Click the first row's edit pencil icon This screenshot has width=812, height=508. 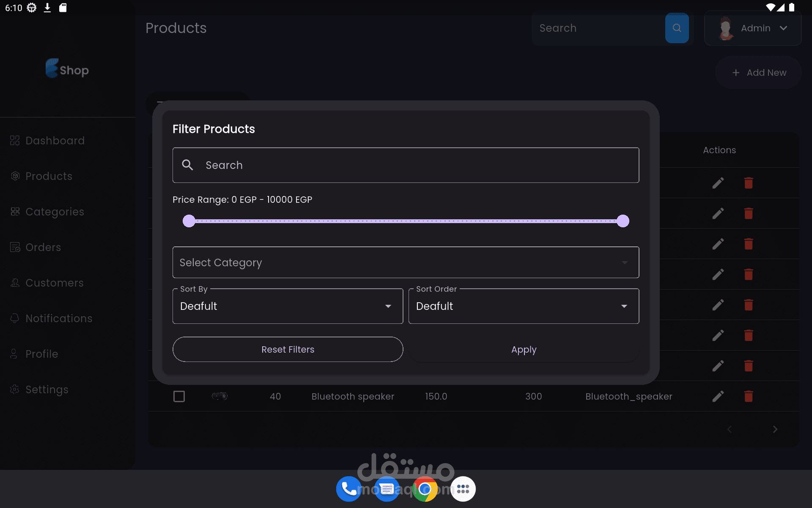coord(718,183)
